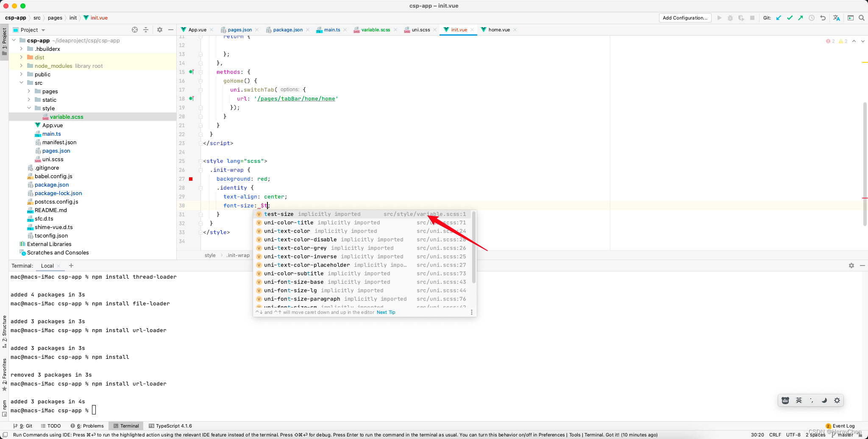The image size is (868, 439).
Task: Click the Stop square icon
Action: tap(752, 18)
